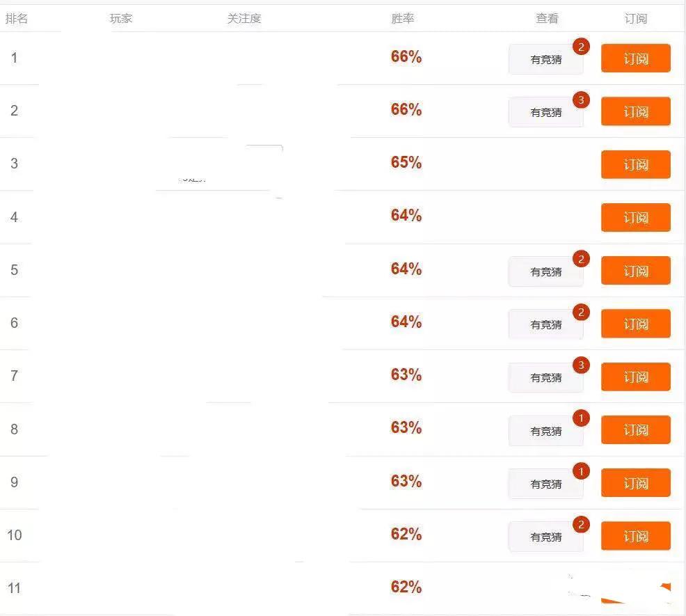Viewport: 686px width, 616px height.
Task: Click the red badge on rank 10's 有竞猜
Action: (580, 525)
